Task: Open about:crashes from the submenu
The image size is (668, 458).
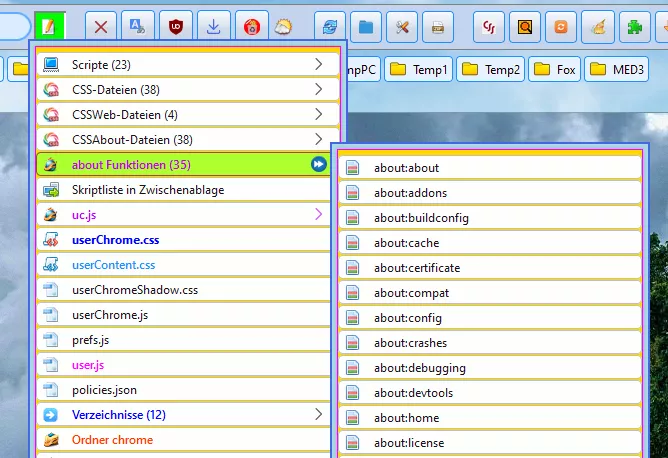Action: point(490,343)
